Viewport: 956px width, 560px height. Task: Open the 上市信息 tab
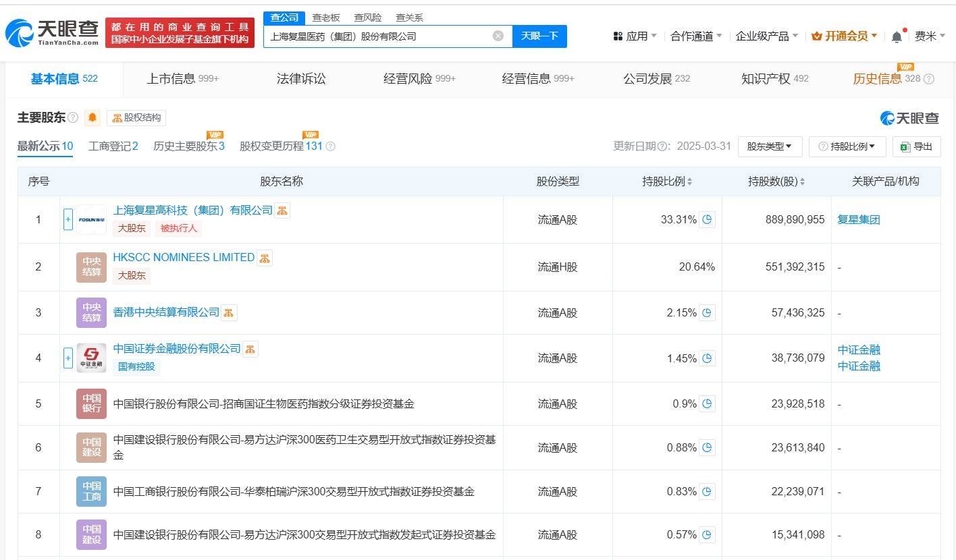tap(183, 79)
